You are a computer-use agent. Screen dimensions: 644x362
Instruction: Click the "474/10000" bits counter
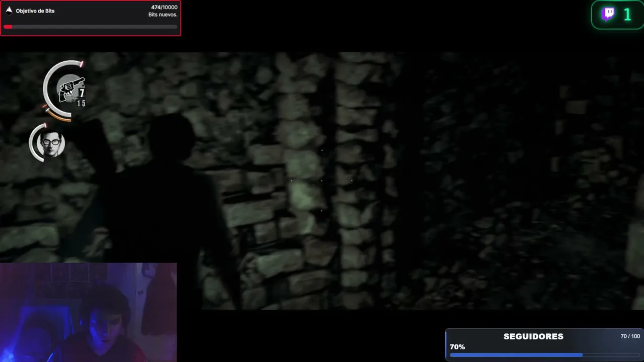(164, 8)
